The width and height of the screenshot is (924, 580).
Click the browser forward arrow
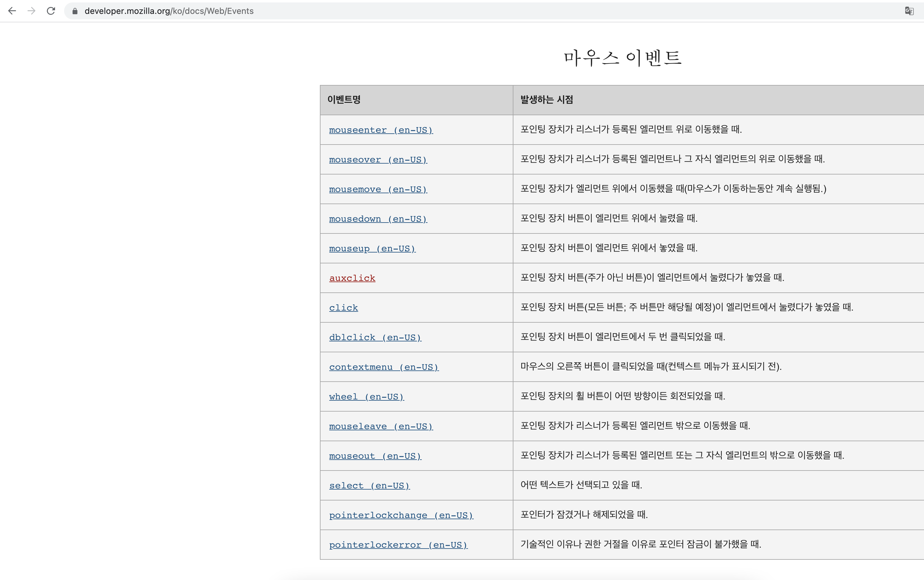(31, 11)
